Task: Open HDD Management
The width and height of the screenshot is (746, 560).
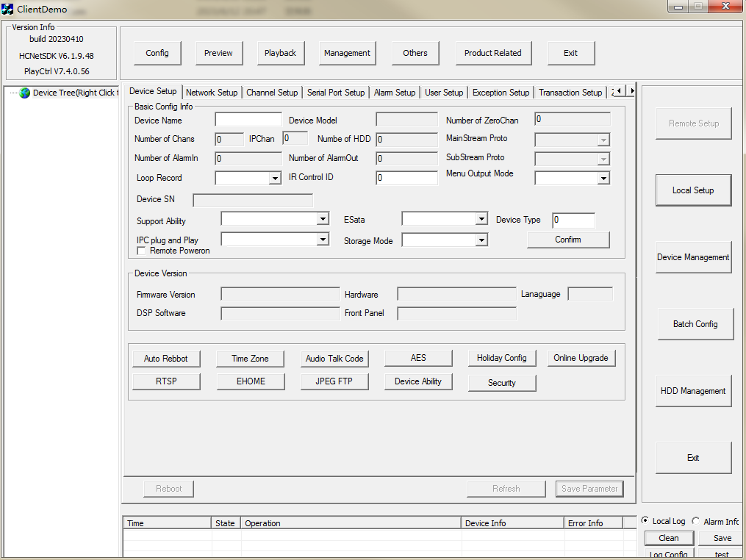Action: 693,390
